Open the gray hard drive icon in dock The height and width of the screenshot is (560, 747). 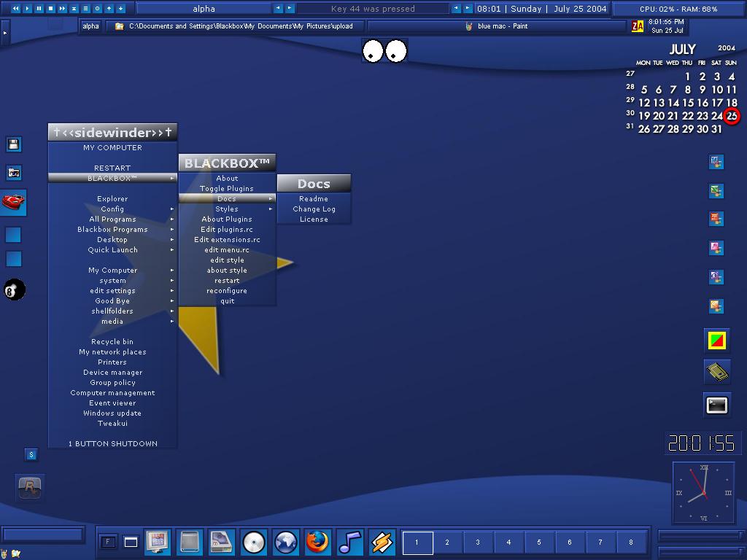(190, 542)
